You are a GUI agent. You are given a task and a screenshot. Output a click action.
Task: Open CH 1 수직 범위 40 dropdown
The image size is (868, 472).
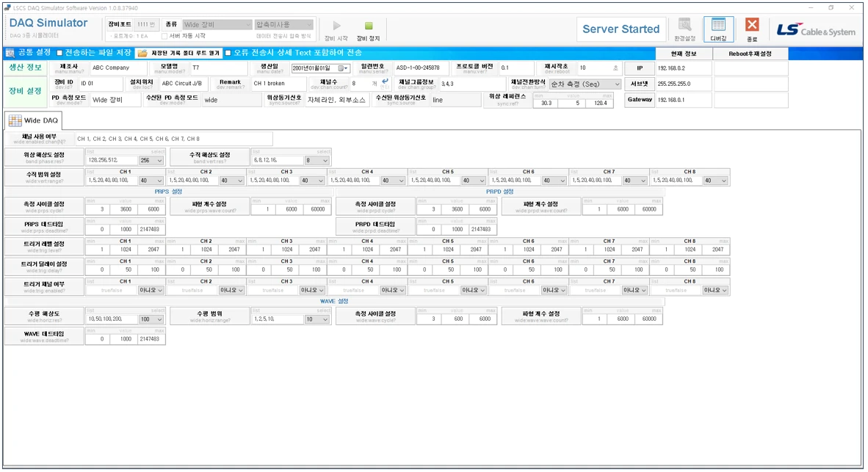151,181
